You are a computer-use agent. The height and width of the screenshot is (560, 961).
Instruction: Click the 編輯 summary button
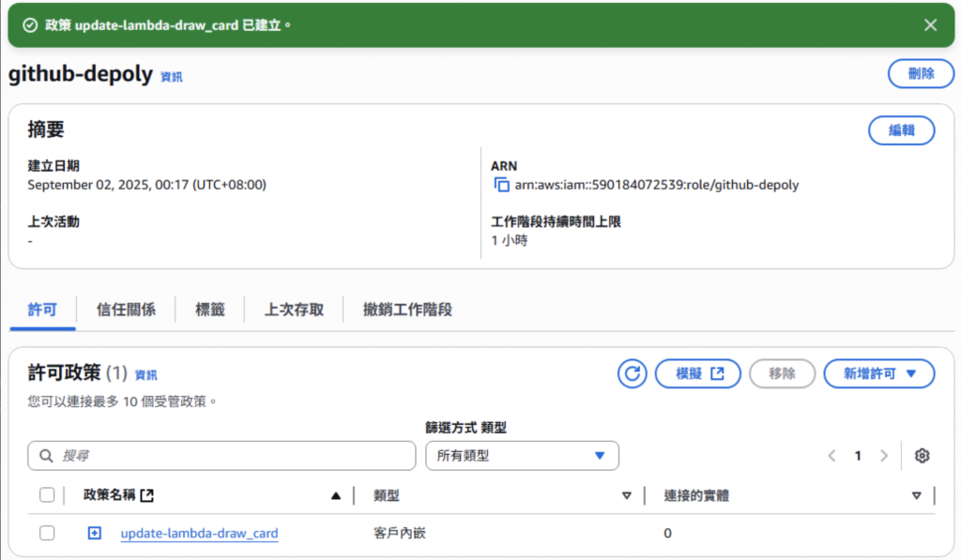(x=901, y=130)
